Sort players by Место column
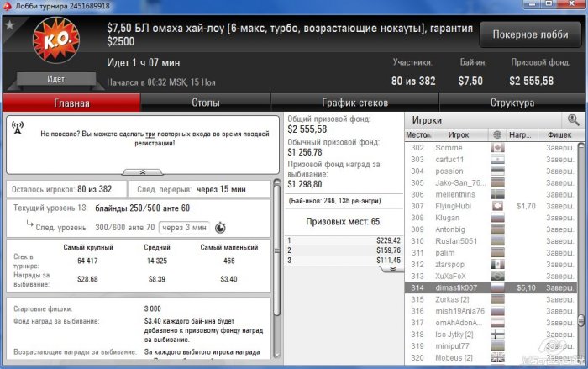 [x=418, y=134]
